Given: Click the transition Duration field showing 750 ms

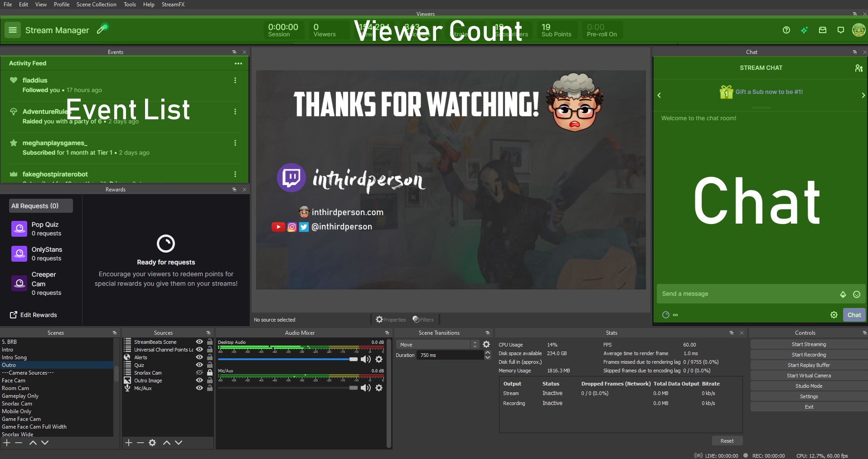Looking at the screenshot, I should pyautogui.click(x=450, y=355).
